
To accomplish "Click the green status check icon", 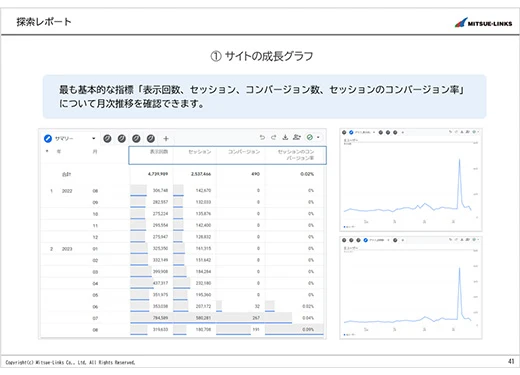I will coord(310,137).
